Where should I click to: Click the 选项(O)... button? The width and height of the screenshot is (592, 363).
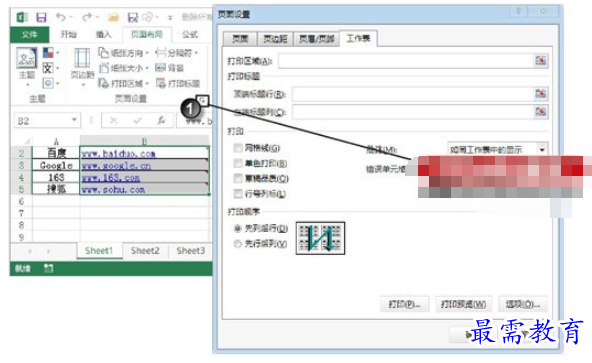point(523,304)
